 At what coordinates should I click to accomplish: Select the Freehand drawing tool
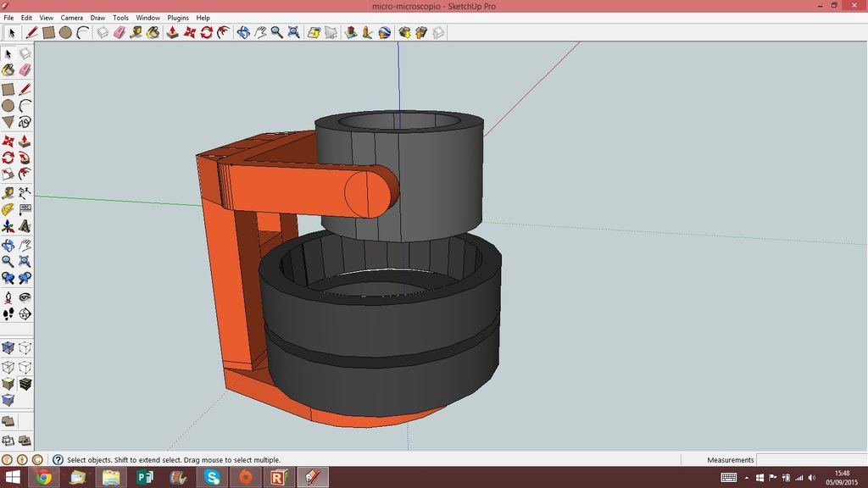point(25,122)
